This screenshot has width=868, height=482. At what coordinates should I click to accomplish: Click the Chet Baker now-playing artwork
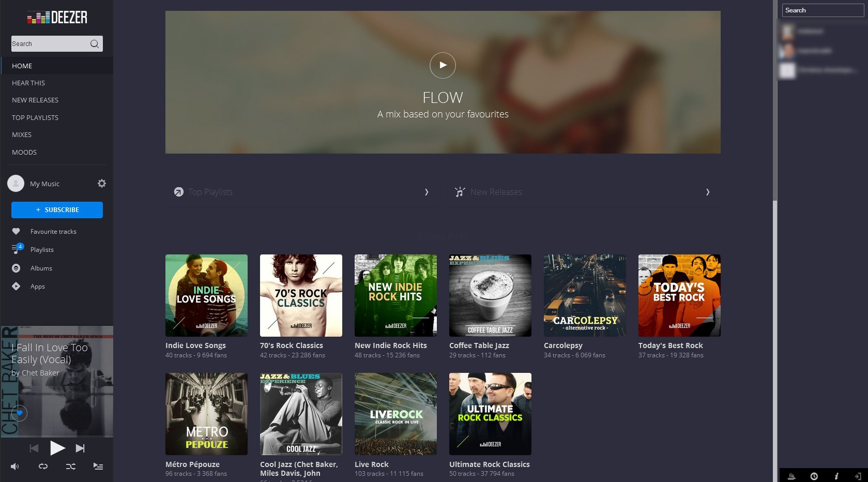point(57,382)
